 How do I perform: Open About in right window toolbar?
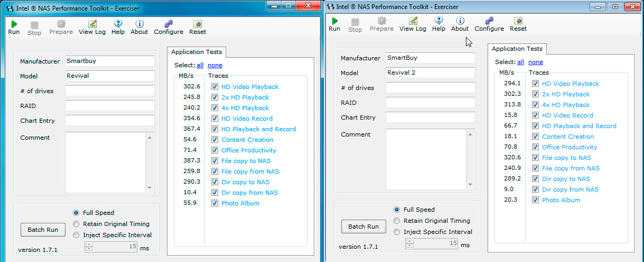click(460, 24)
